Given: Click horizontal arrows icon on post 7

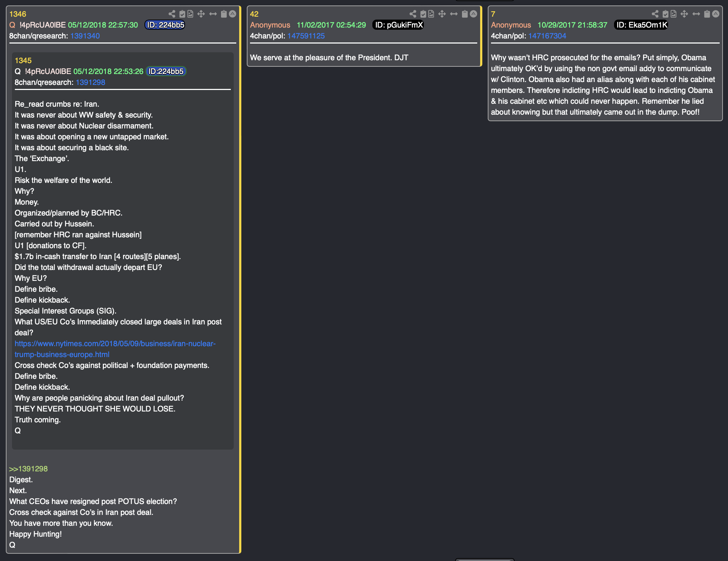Looking at the screenshot, I should click(696, 14).
